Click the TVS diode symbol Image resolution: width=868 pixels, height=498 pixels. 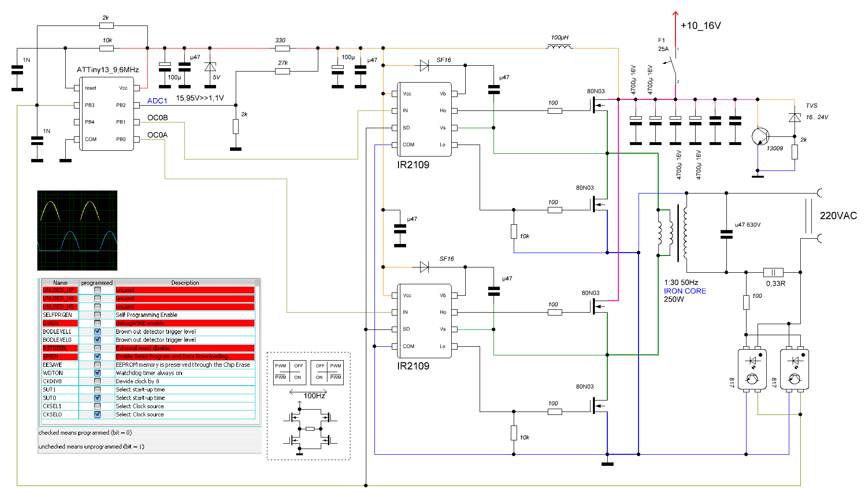(x=795, y=117)
